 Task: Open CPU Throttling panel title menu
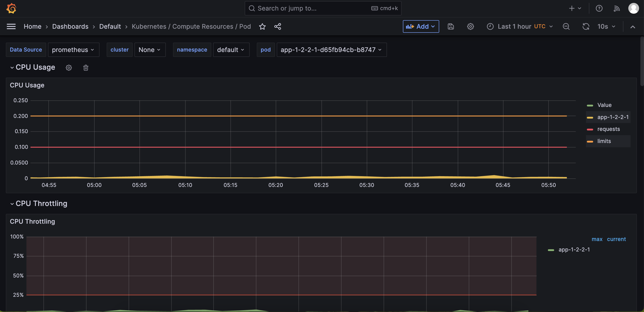(32, 221)
